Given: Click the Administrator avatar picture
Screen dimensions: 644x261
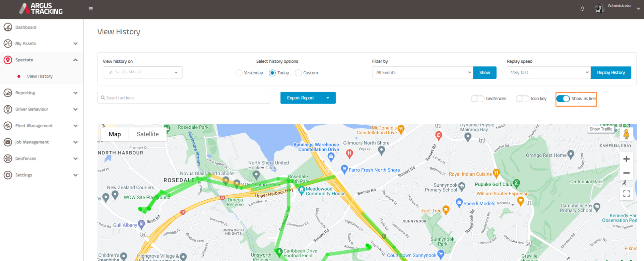Looking at the screenshot, I should pyautogui.click(x=599, y=9).
